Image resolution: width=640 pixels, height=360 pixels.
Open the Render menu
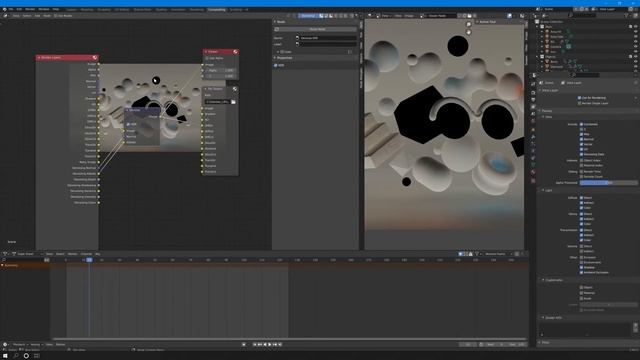[x=30, y=9]
